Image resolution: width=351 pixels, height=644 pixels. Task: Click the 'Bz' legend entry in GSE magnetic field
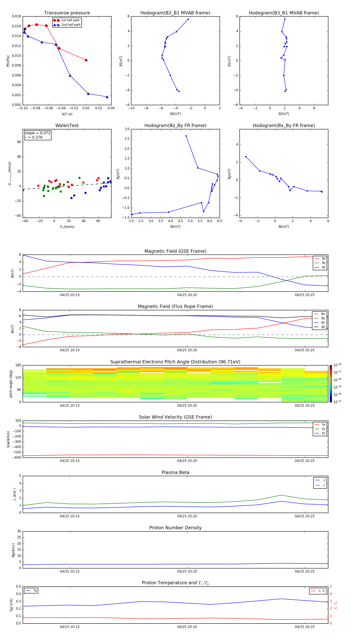point(320,267)
